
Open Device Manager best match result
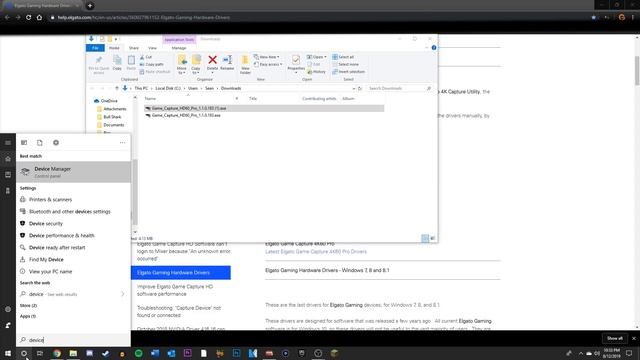click(73, 172)
